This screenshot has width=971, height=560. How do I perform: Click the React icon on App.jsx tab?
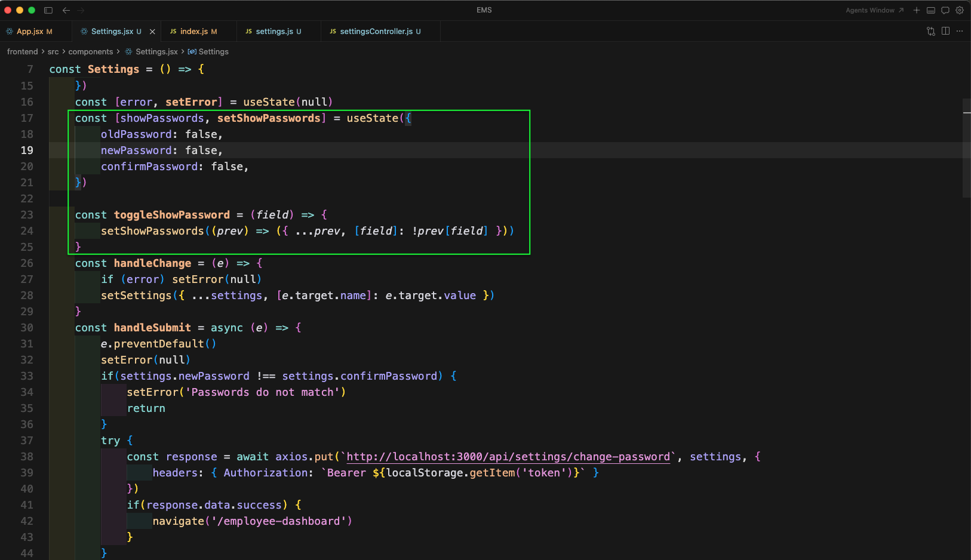10,32
